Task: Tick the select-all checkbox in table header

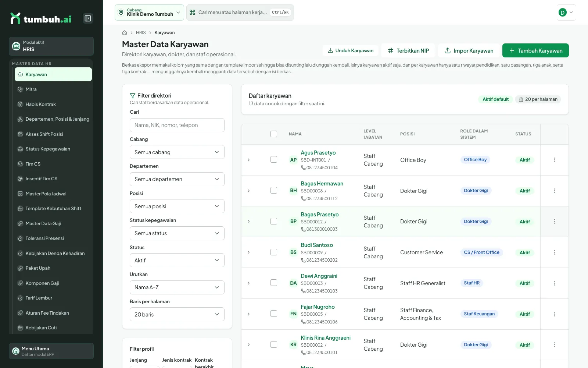Action: [x=274, y=134]
